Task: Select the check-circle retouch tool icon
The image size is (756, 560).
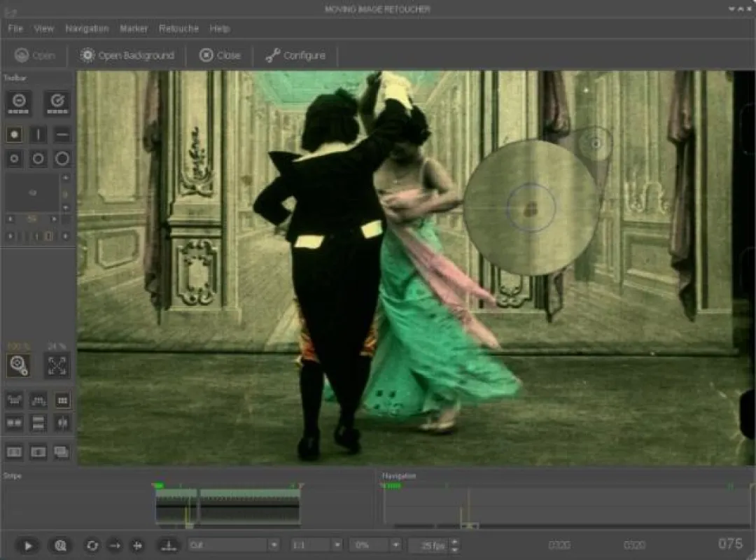Action: point(57,103)
